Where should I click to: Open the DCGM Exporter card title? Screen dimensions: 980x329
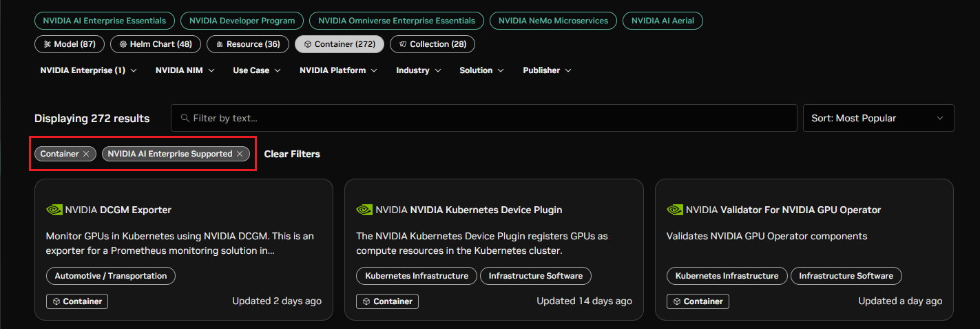[136, 210]
